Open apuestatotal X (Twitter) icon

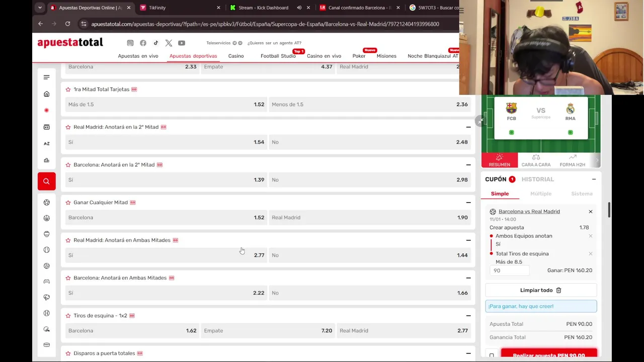[x=169, y=43]
